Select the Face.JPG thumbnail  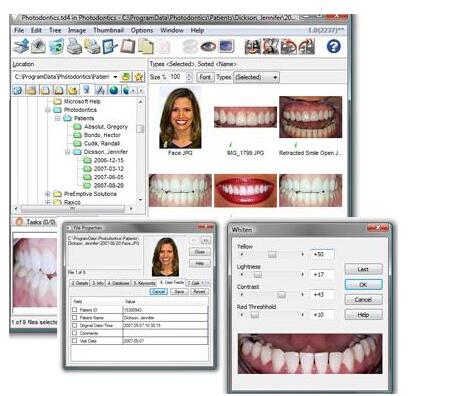click(180, 122)
